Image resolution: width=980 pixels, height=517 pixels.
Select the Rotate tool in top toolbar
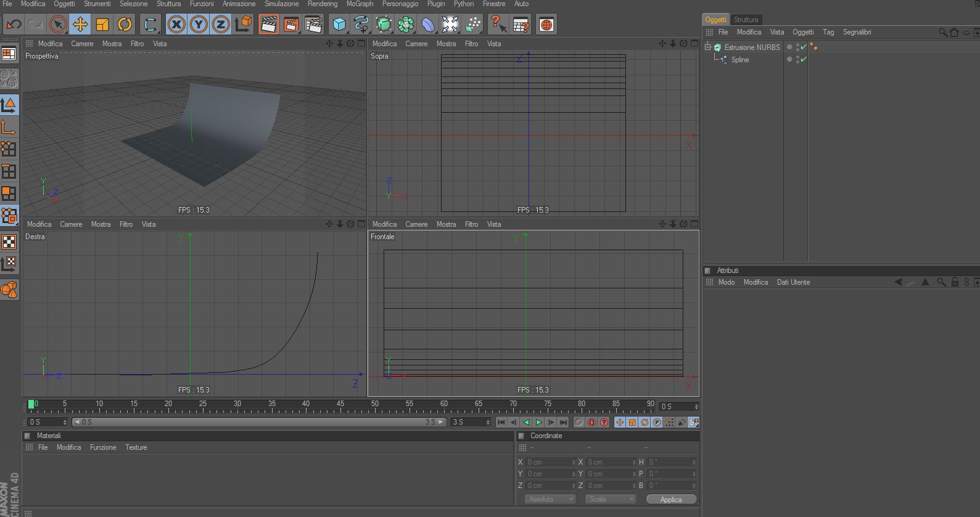pos(125,25)
